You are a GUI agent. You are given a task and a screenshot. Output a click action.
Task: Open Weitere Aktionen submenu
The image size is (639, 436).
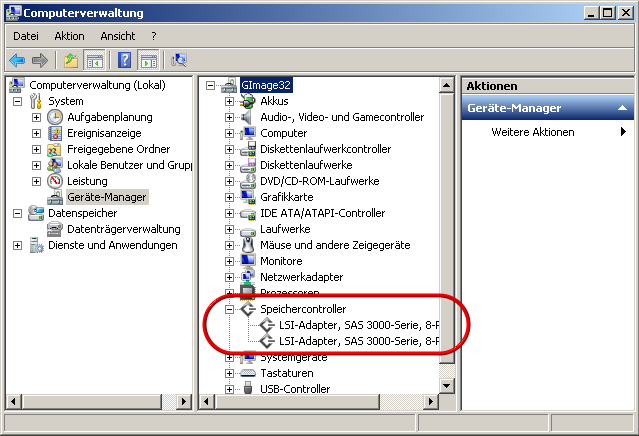(532, 132)
